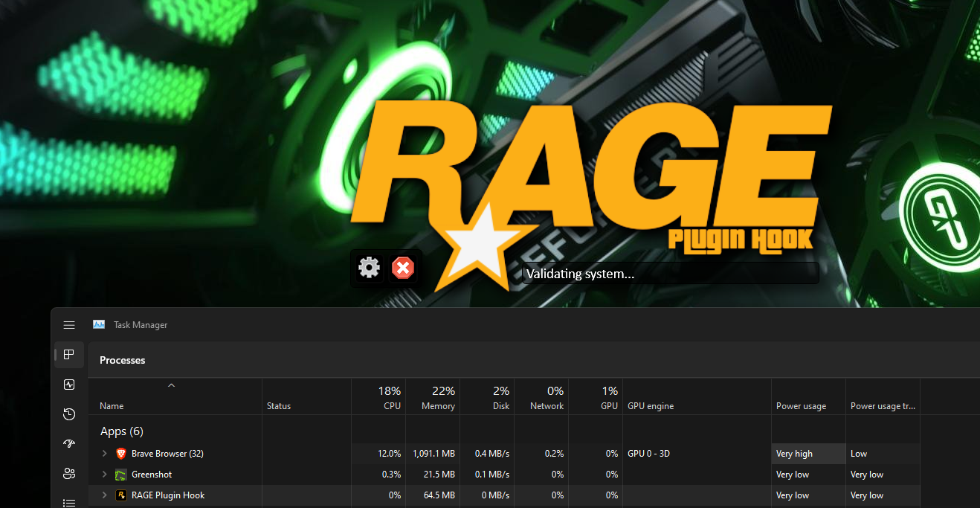Select the Processes sidebar icon
980x508 pixels.
(x=69, y=355)
